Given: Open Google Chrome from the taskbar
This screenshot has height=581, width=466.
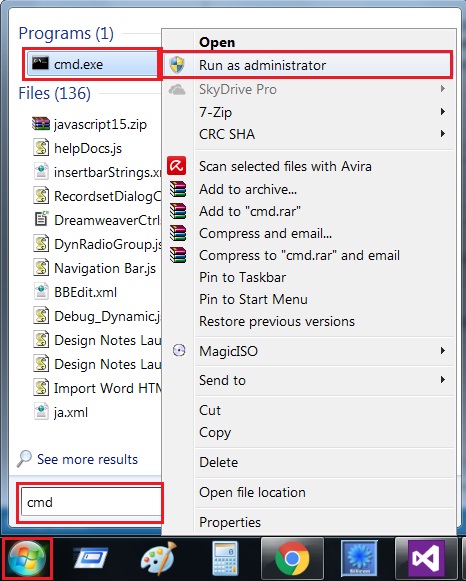Looking at the screenshot, I should 292,558.
